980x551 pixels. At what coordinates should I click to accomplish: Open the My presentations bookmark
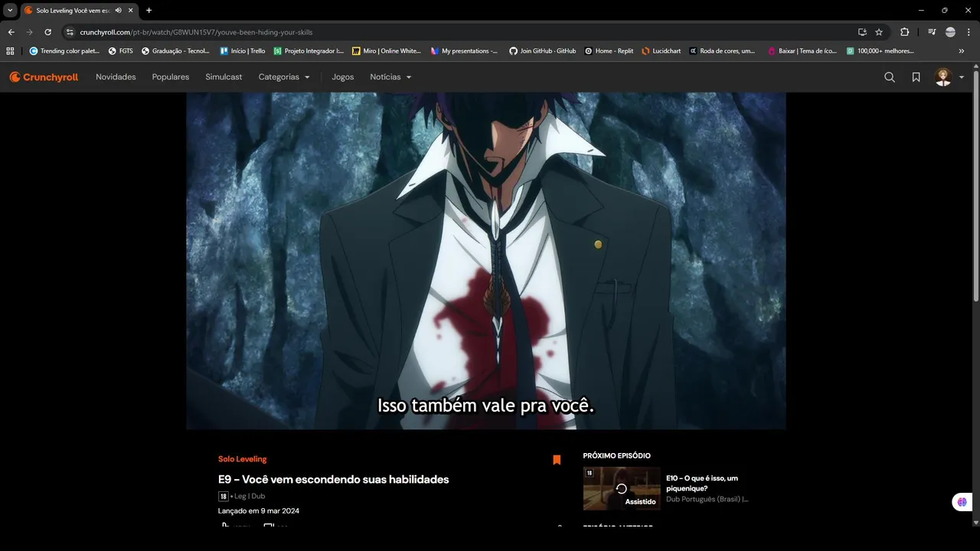(464, 51)
